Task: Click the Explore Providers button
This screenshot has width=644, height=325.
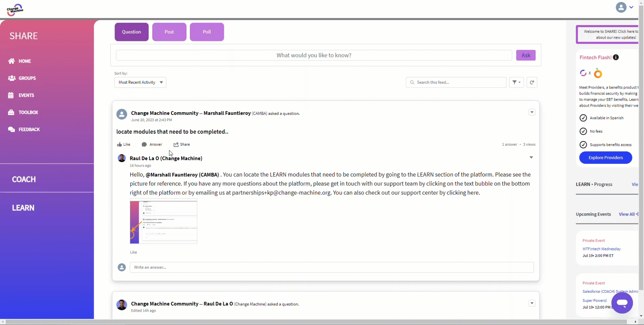Action: coord(605,158)
